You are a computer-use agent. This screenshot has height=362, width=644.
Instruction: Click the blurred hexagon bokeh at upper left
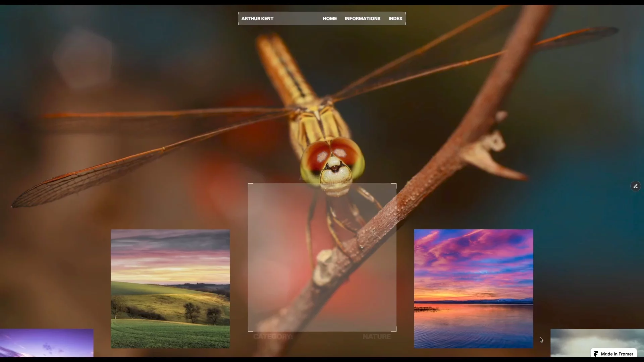click(x=83, y=59)
